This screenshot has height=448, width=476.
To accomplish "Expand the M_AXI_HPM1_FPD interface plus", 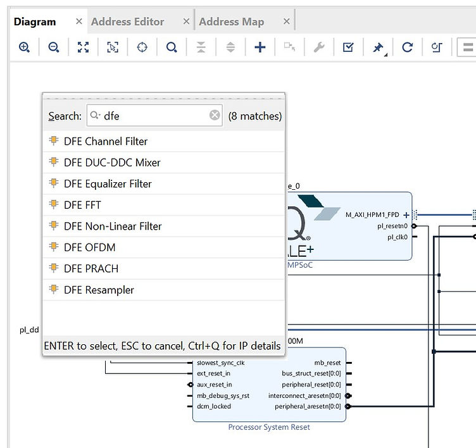I will pyautogui.click(x=406, y=215).
